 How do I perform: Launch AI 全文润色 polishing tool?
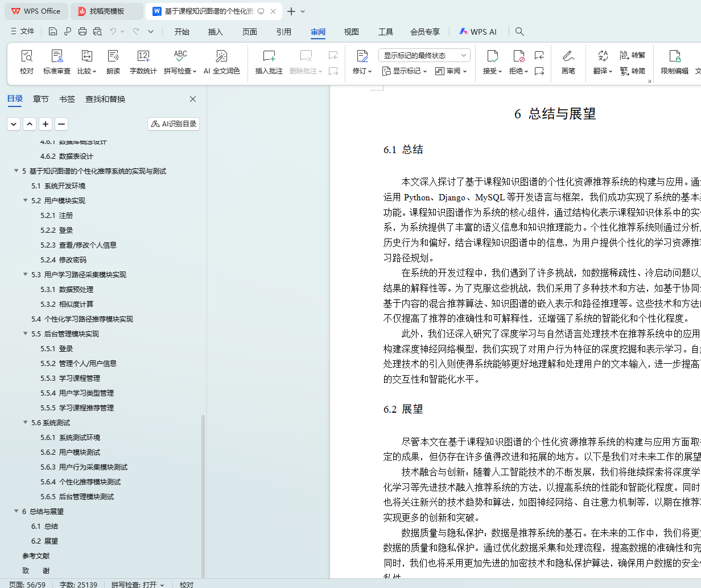(222, 62)
